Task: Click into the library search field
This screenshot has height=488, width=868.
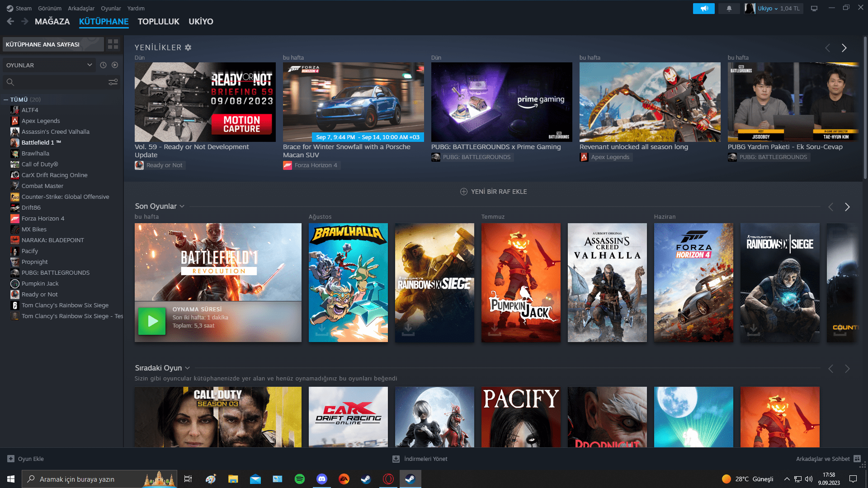Action: pos(61,82)
